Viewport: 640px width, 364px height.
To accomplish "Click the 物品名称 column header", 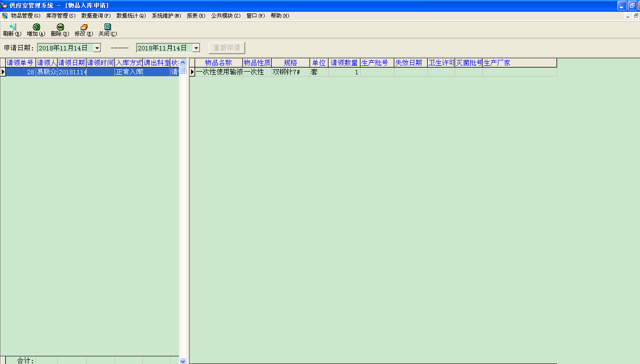I will click(219, 63).
